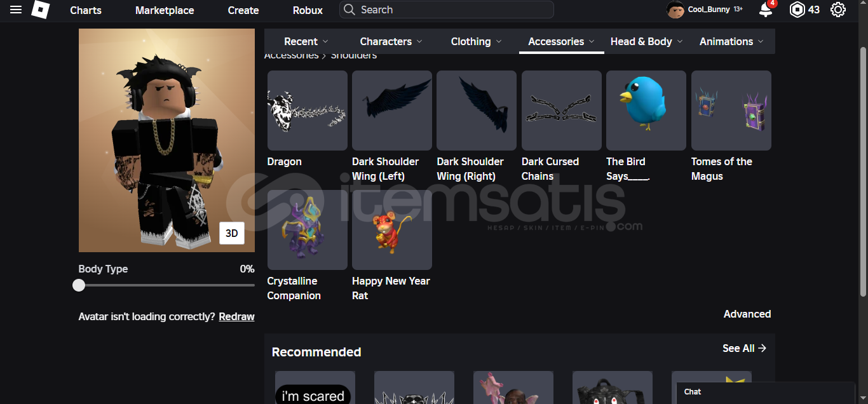The image size is (868, 404).
Task: Expand the Head & Body dropdown
Action: coord(647,41)
